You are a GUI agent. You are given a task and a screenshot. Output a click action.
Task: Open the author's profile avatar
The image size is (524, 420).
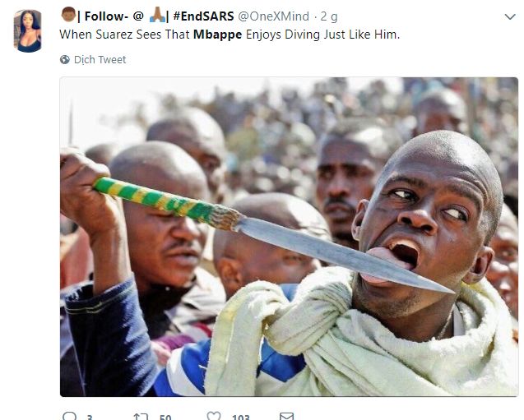pos(28,31)
